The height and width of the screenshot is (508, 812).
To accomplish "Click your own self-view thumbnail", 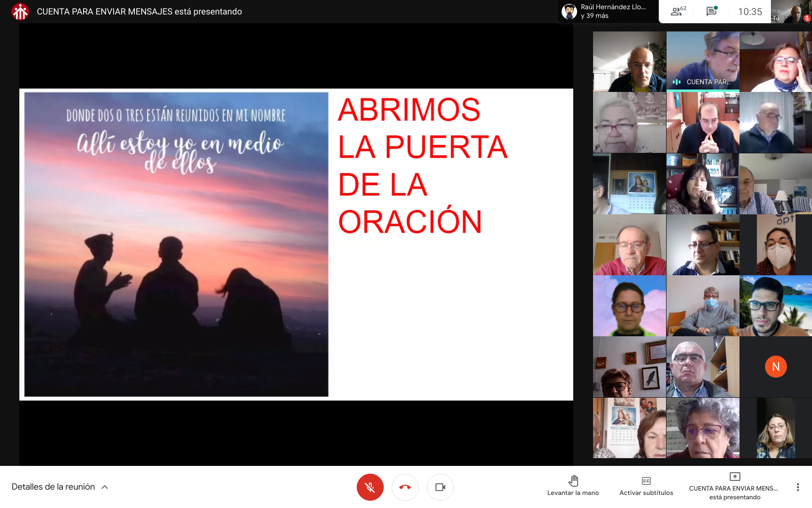I will pyautogui.click(x=791, y=12).
